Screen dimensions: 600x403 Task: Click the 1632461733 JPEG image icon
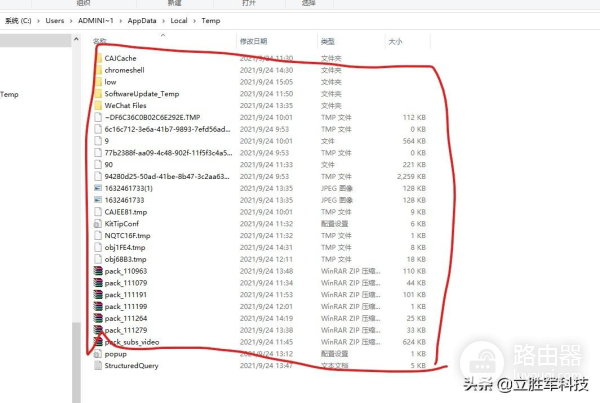pos(98,200)
